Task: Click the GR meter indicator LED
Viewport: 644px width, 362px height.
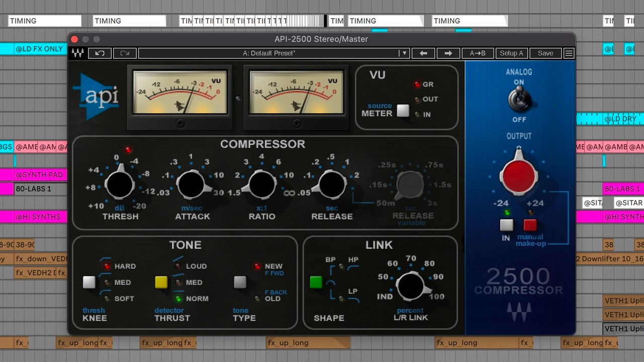Action: 417,84
